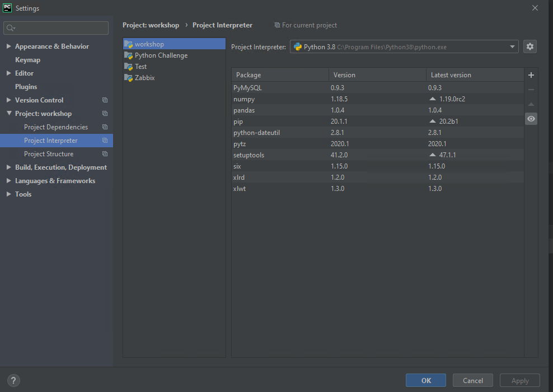Screen dimensions: 553x392
Task: Click the help question mark icon
Action: click(13, 380)
